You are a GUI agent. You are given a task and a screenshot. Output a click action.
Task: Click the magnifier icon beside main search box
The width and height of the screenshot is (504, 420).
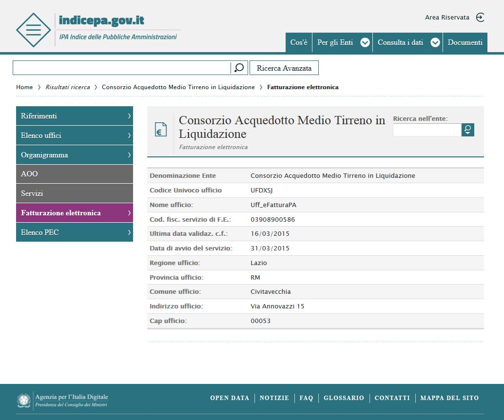click(x=239, y=68)
